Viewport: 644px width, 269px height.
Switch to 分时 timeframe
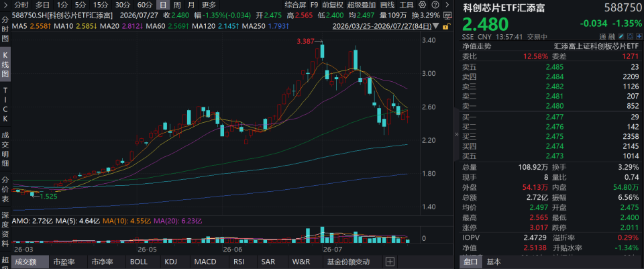click(x=21, y=5)
